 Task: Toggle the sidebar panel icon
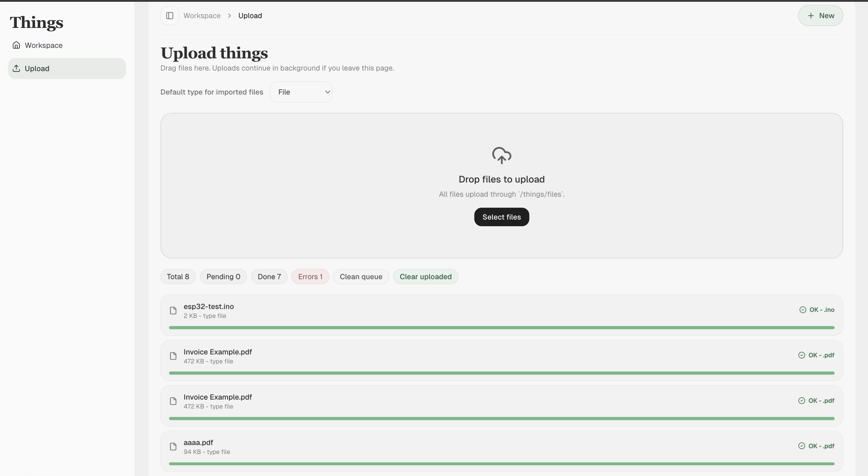pos(169,16)
